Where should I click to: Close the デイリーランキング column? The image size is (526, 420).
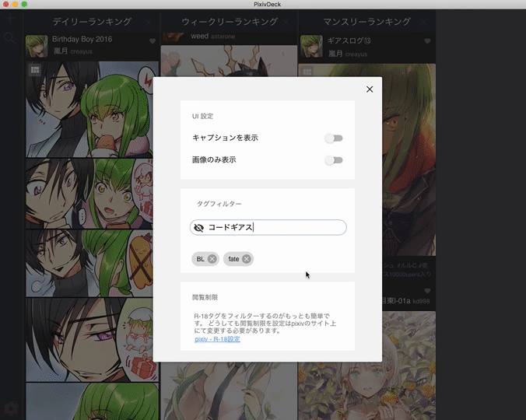tap(149, 23)
